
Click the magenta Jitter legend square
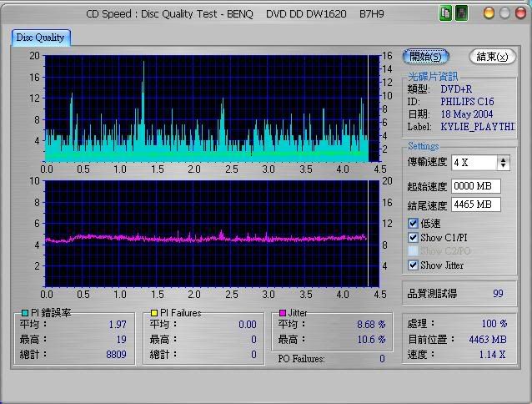[x=284, y=313]
